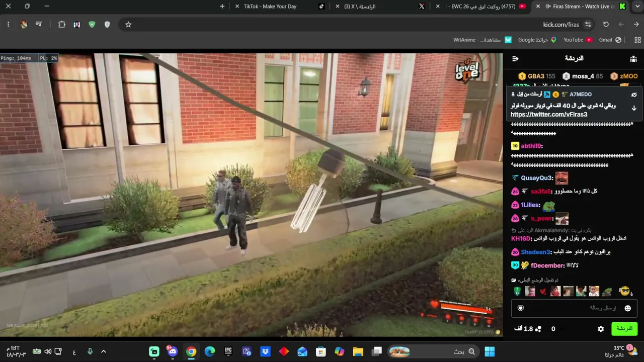This screenshot has height=362, width=644.
Task: Open the emoji picker in chat input
Action: (x=627, y=308)
